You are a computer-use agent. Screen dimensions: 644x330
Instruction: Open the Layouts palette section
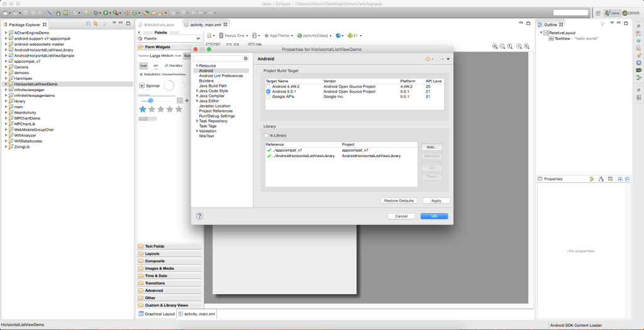click(x=169, y=254)
